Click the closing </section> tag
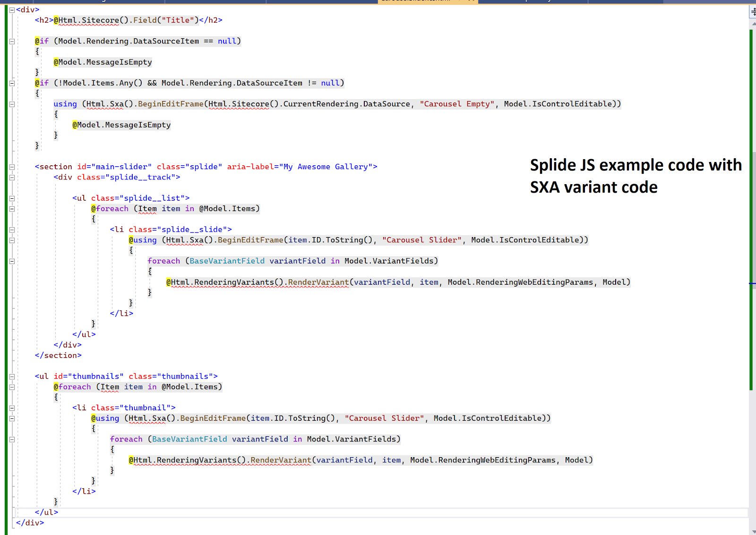 point(58,356)
